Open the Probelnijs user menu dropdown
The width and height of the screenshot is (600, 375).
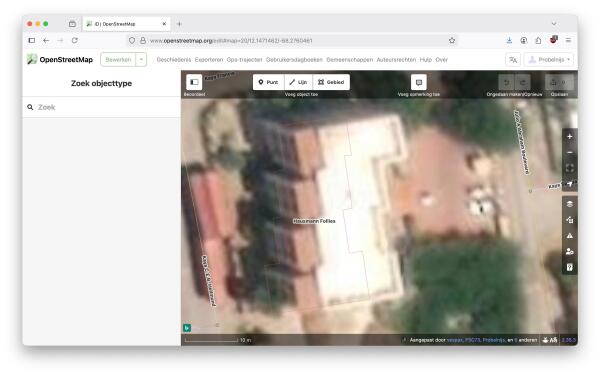(549, 60)
